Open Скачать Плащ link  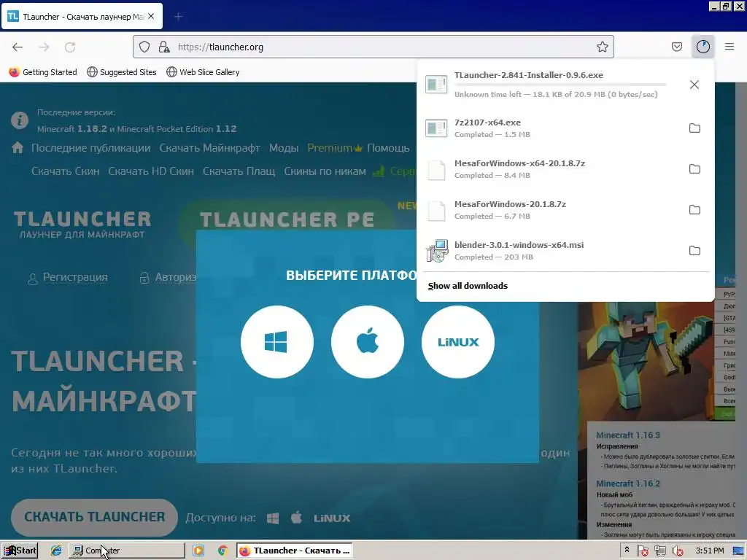[239, 171]
